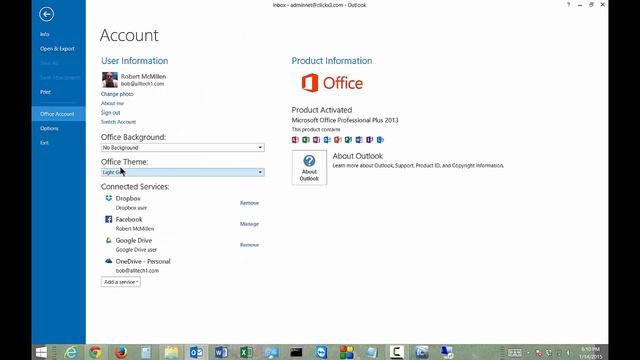Launch Internet Explorer from the taskbar
Screen dimensions: 640x360
point(70,352)
